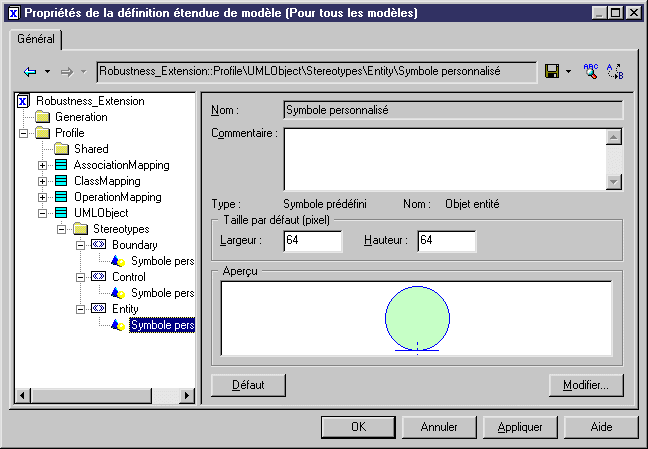Viewport: 648px width, 449px height.
Task: Click the ClassMapping metaclass icon
Action: (x=61, y=181)
